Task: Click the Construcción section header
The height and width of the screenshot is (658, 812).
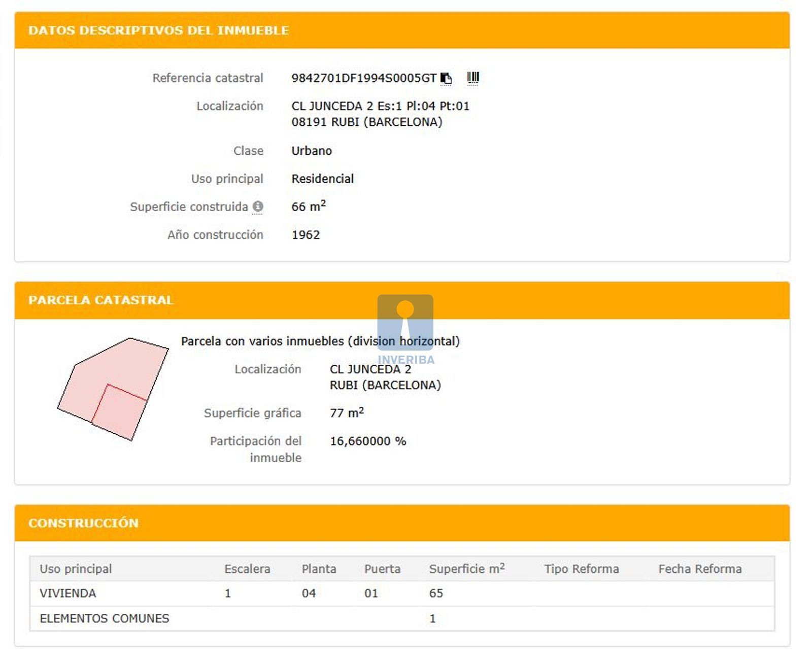Action: pyautogui.click(x=83, y=523)
